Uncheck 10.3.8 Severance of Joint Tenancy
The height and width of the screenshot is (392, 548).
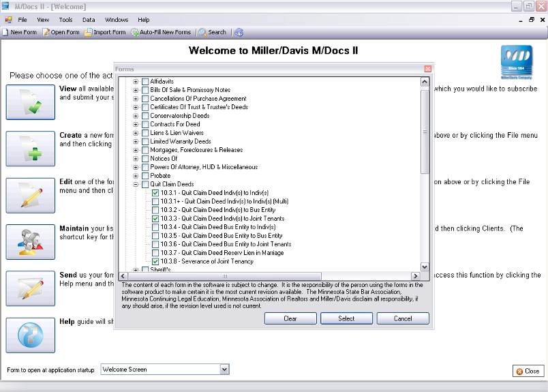pos(155,261)
